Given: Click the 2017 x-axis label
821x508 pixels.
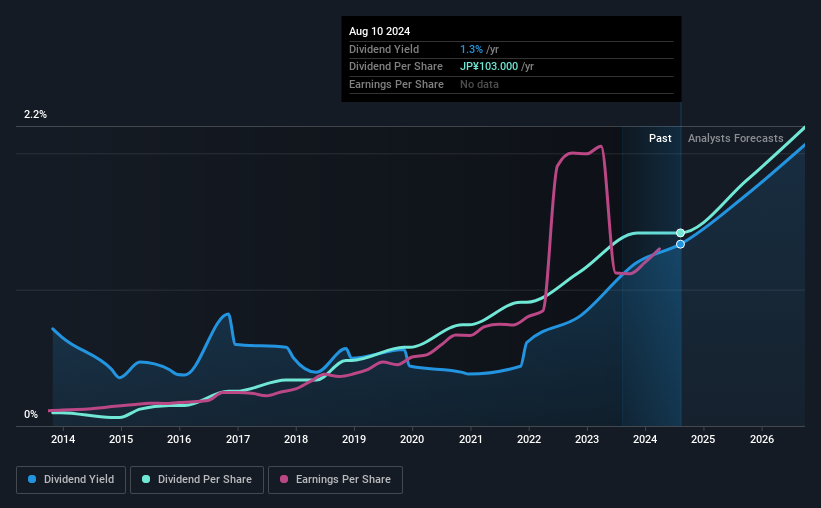Looking at the screenshot, I should (x=238, y=439).
